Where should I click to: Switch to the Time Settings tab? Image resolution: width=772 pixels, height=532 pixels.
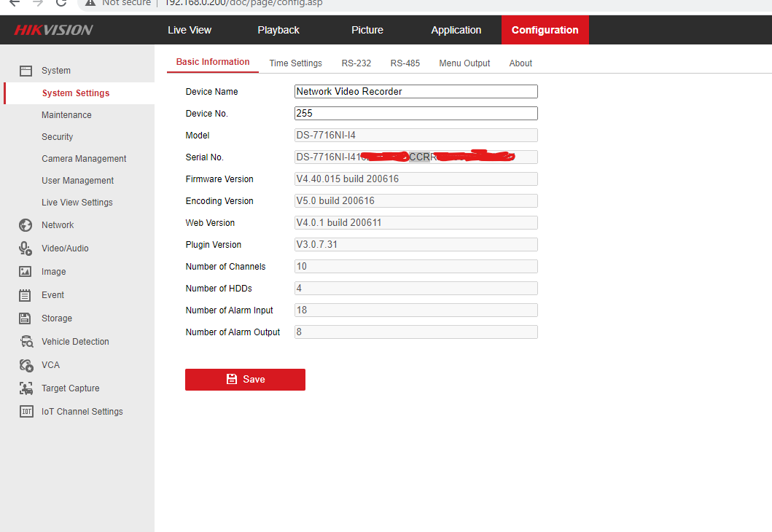(x=295, y=63)
